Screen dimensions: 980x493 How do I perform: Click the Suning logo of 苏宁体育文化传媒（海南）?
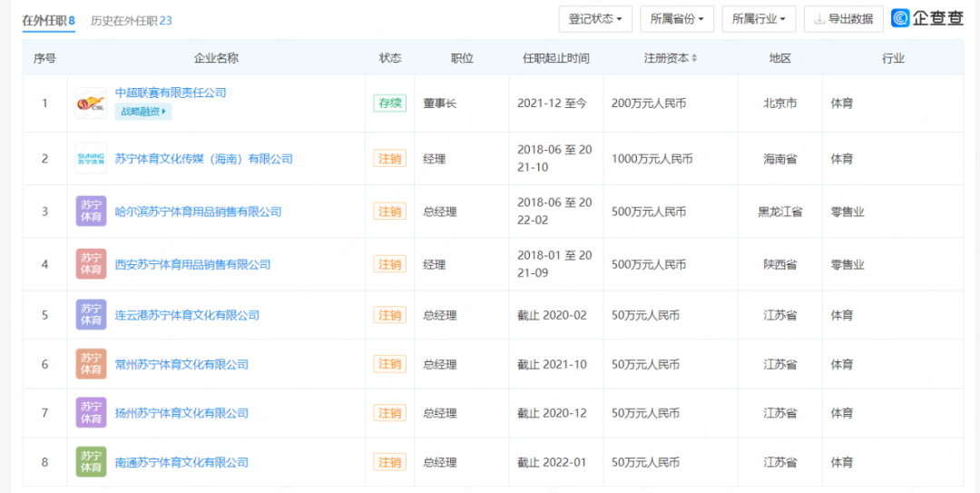point(92,158)
